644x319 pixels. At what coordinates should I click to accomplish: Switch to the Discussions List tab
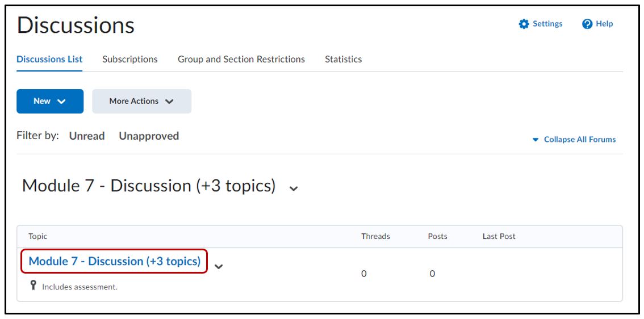click(x=49, y=59)
